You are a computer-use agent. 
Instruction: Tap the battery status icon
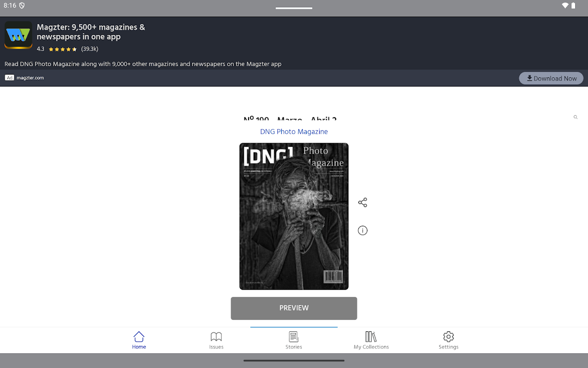tap(574, 6)
